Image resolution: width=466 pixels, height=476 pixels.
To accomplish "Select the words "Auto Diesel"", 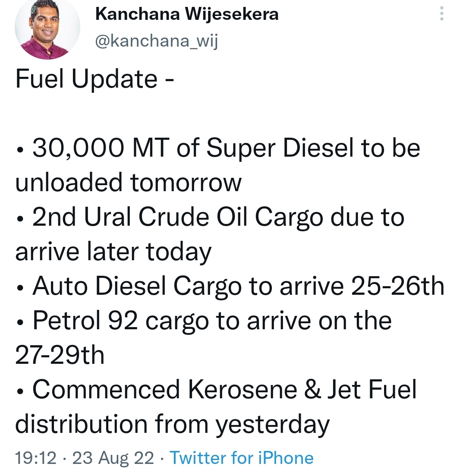I will point(100,286).
